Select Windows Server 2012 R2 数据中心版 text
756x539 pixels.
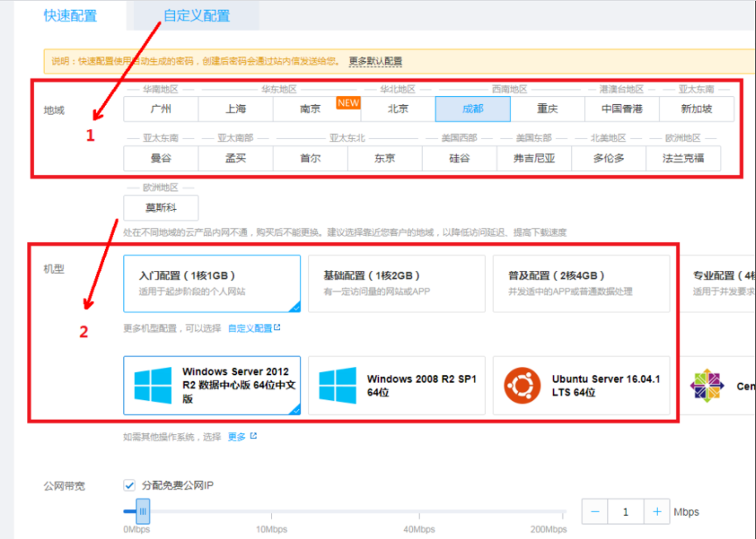click(239, 385)
